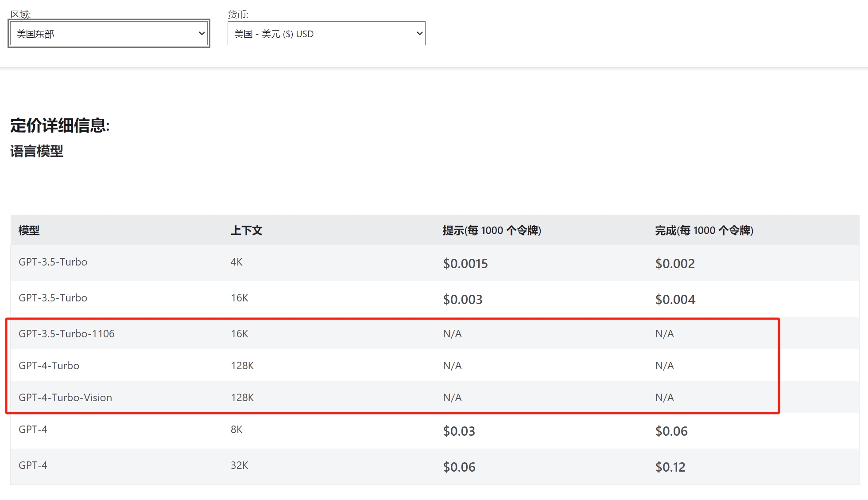Screen dimensions: 868x500
Task: Click the 8K context cell for GPT-4
Action: click(236, 430)
